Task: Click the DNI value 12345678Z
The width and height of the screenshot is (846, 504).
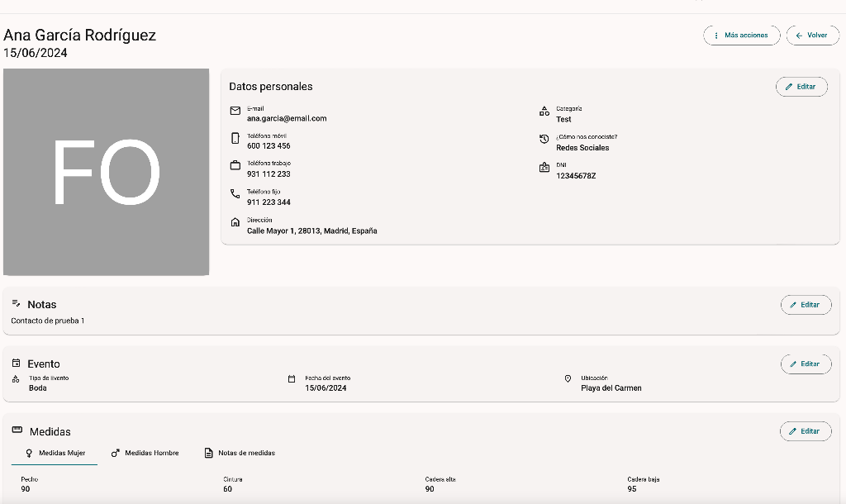Action: pos(576,176)
